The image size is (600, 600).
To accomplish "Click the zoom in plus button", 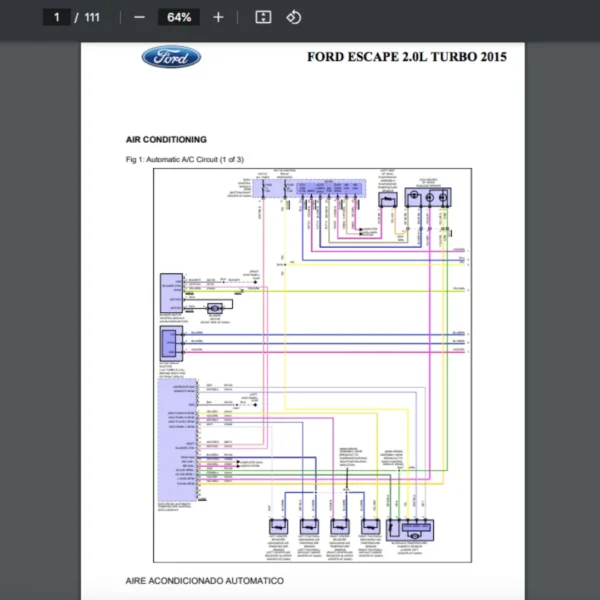I will click(218, 17).
